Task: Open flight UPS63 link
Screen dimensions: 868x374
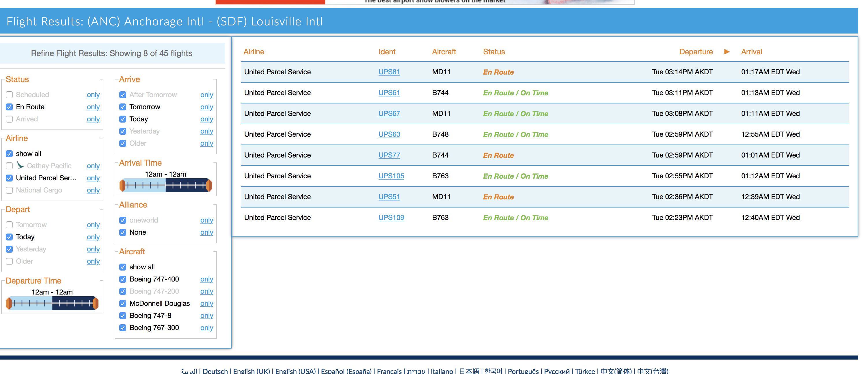Action: click(x=389, y=134)
